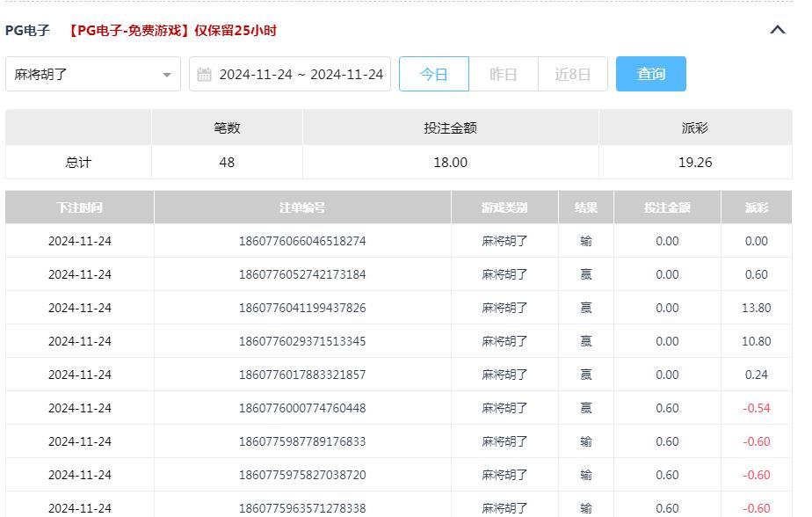Select the 近8日 date range option
Screen dimensions: 812x517
pyautogui.click(x=572, y=74)
